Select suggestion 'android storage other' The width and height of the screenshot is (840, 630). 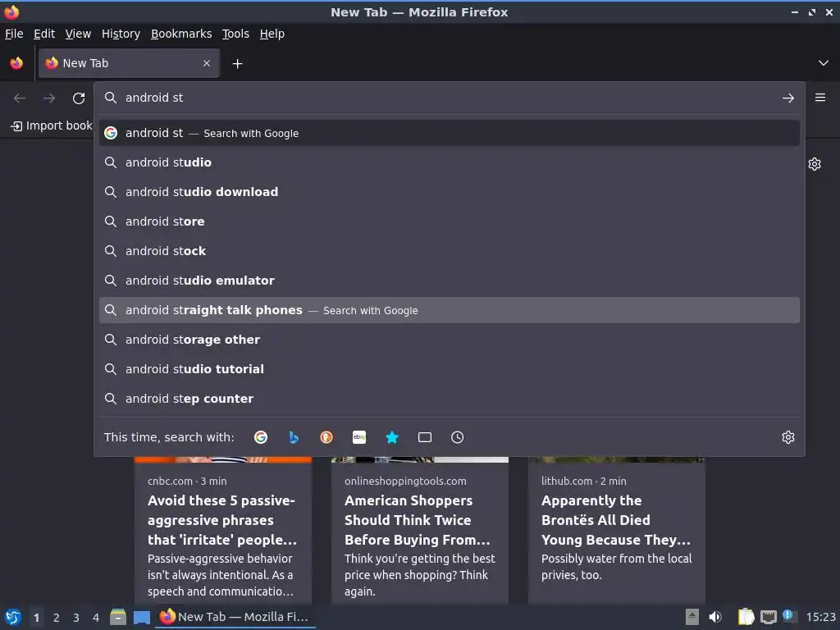click(449, 340)
